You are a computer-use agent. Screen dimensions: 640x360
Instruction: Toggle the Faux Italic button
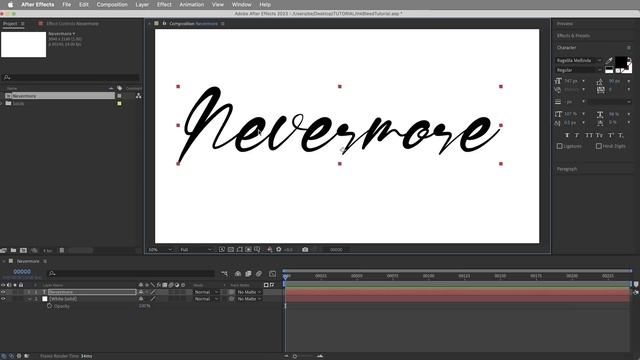click(x=577, y=135)
